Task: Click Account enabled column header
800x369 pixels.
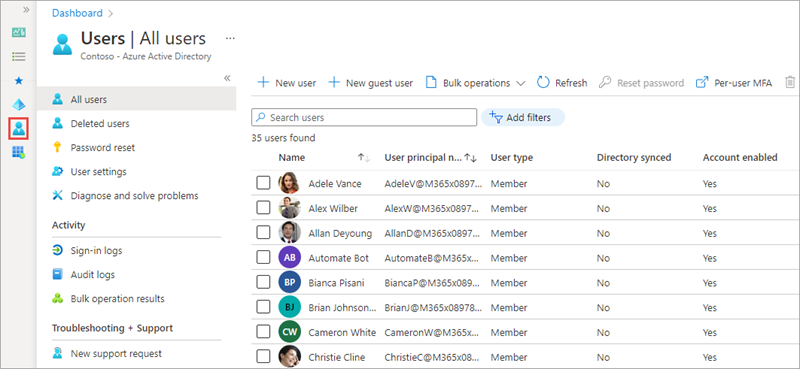Action: [740, 158]
